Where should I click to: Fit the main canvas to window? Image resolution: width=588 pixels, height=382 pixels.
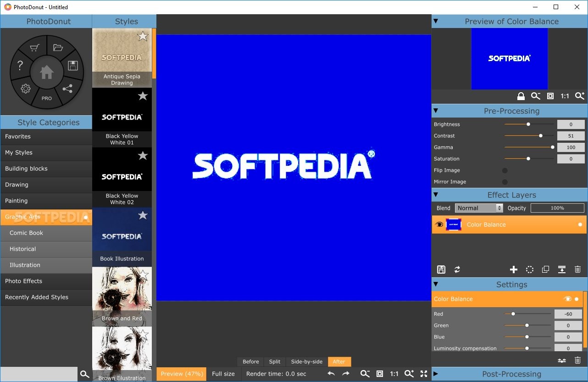coord(380,374)
